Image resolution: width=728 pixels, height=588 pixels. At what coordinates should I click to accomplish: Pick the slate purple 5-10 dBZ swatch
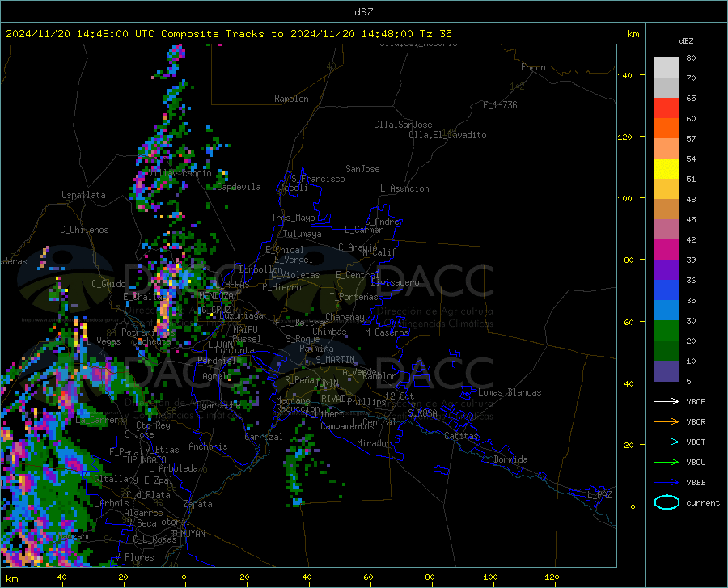667,371
